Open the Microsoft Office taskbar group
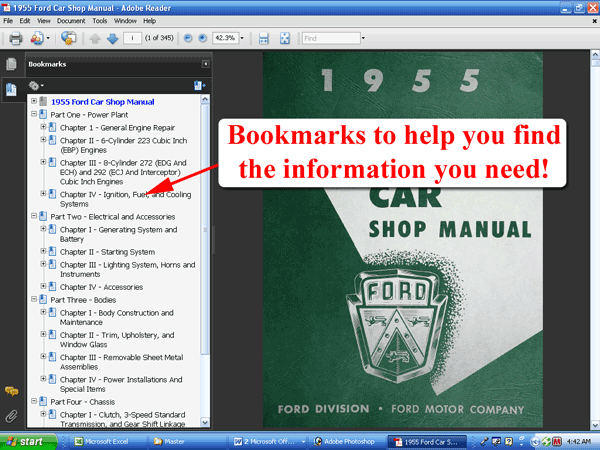This screenshot has height=450, width=600. click(x=269, y=442)
